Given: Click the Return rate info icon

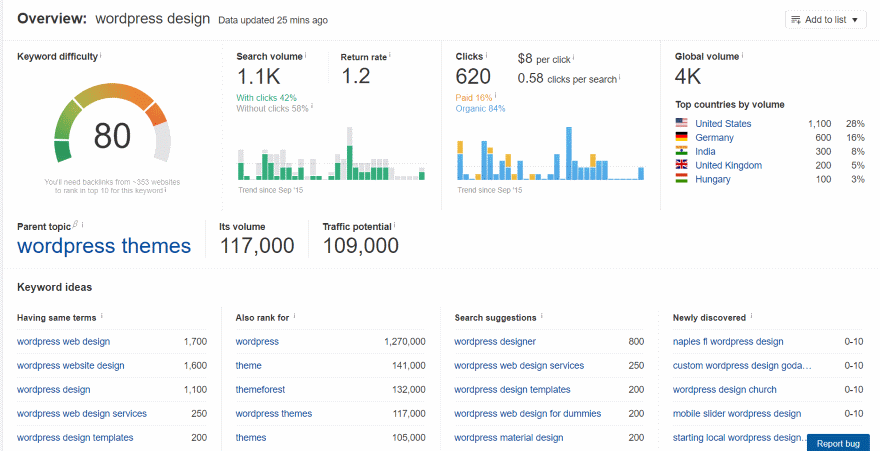Looking at the screenshot, I should coord(391,56).
